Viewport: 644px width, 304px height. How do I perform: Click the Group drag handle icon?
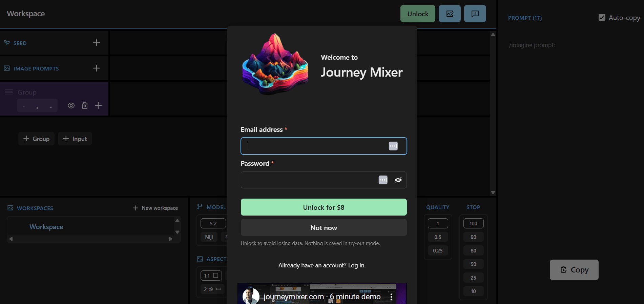9,92
